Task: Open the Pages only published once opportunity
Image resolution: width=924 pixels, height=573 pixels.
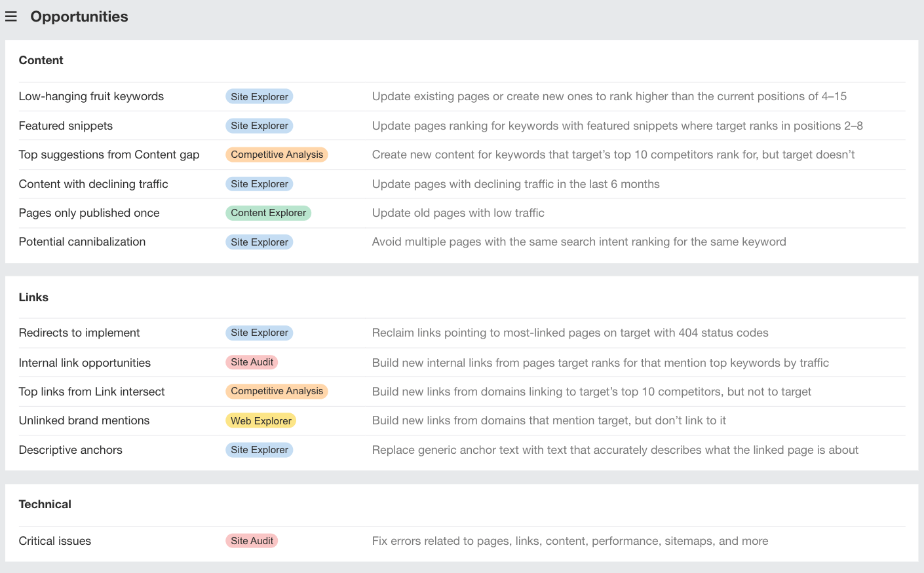Action: (89, 213)
